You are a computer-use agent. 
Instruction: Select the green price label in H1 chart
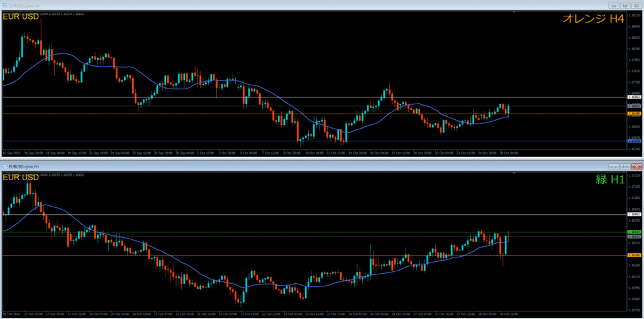click(x=634, y=232)
